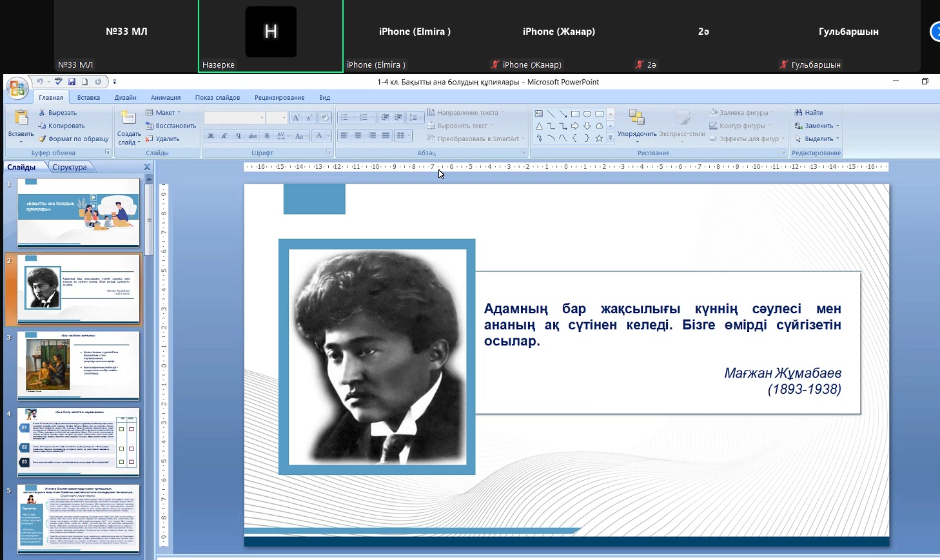Screen dimensions: 940x560
Task: Click the Восстановить reset button
Action: coord(170,126)
